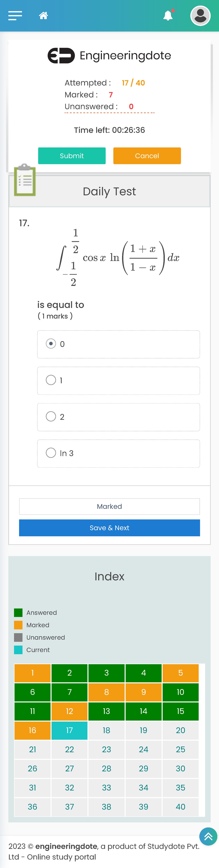Select answer option 0
The image size is (219, 868).
click(x=51, y=344)
